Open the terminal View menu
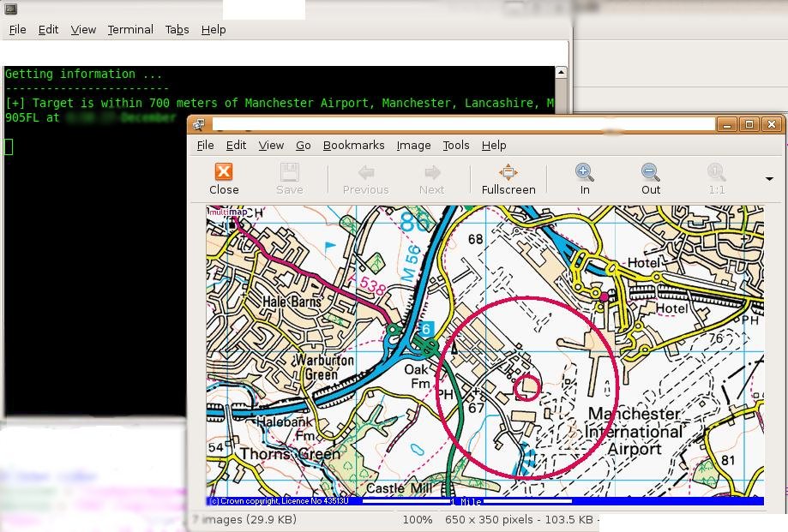The image size is (788, 532). [x=83, y=30]
